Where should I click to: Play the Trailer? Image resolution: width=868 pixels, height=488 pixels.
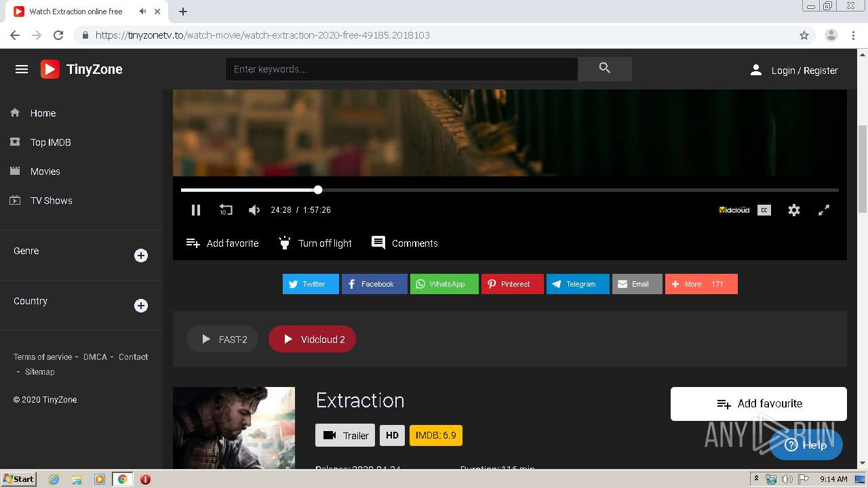(x=345, y=435)
